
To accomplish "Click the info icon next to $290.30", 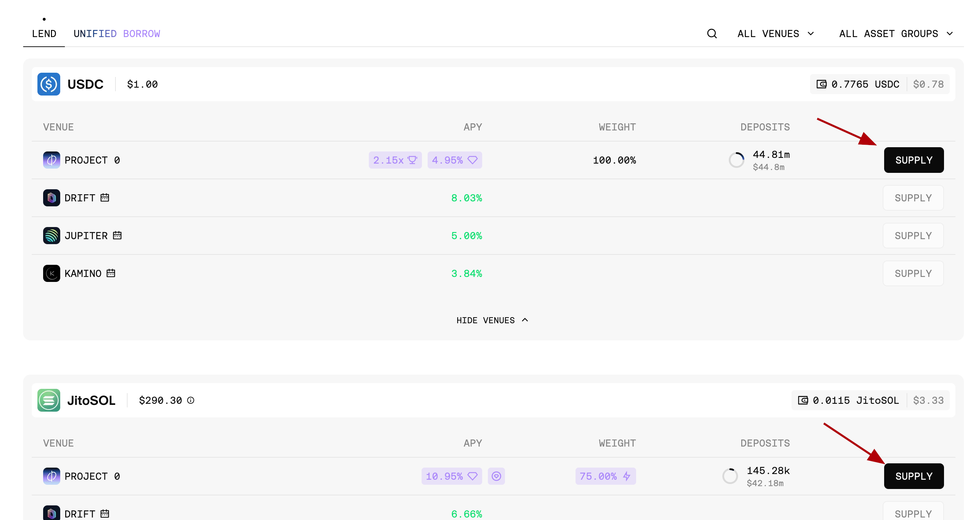I will (x=191, y=400).
